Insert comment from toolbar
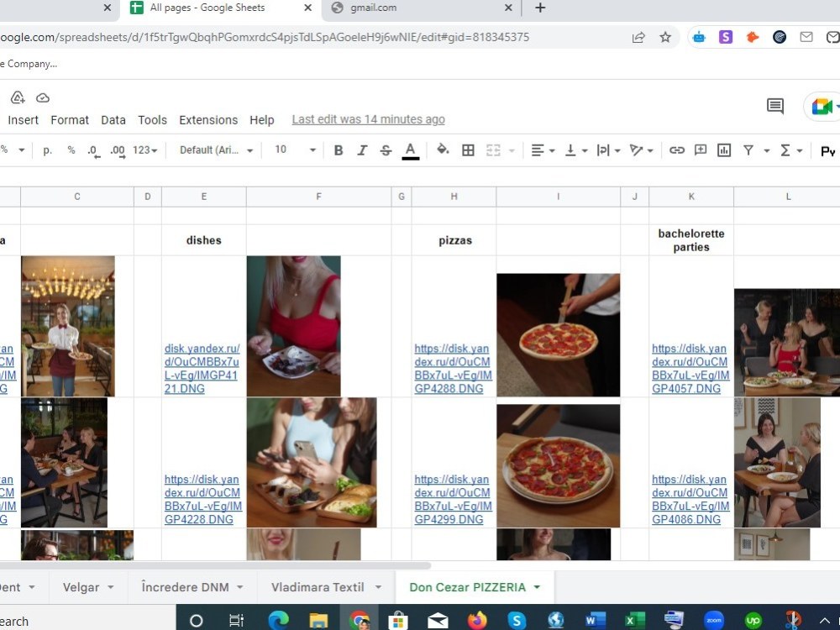This screenshot has height=630, width=840. 701,150
